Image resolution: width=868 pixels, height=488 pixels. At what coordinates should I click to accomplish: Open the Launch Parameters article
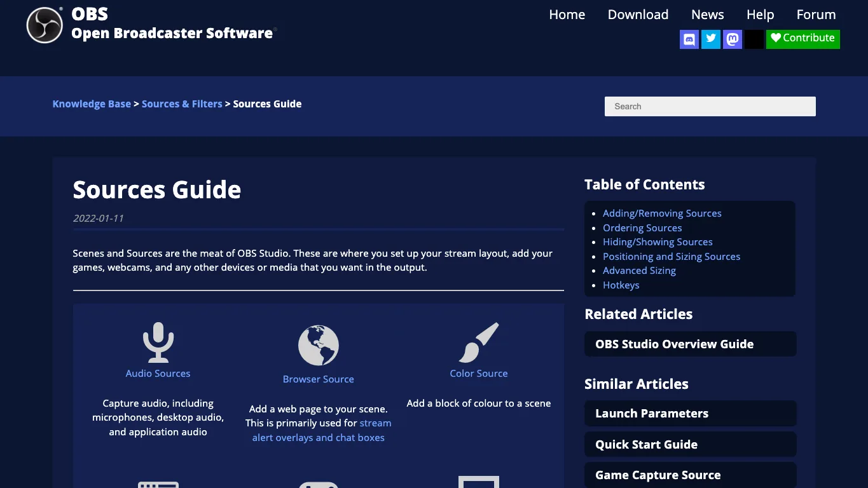click(690, 413)
